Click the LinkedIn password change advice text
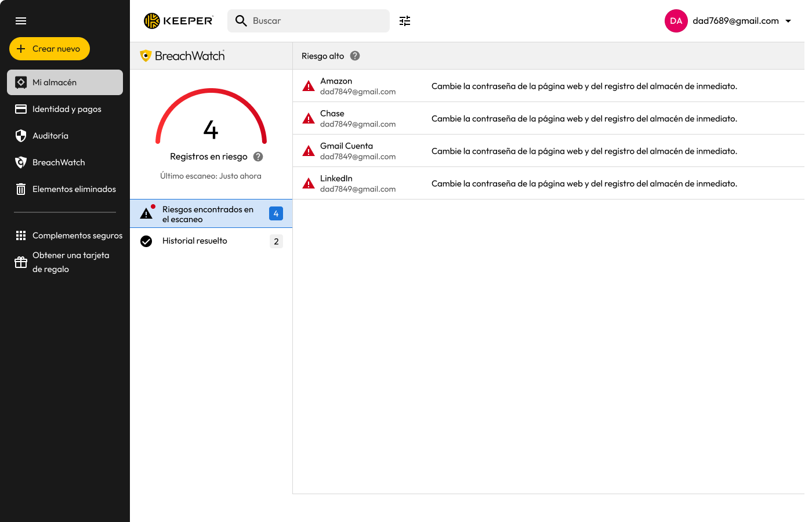Image resolution: width=812 pixels, height=522 pixels. click(584, 184)
